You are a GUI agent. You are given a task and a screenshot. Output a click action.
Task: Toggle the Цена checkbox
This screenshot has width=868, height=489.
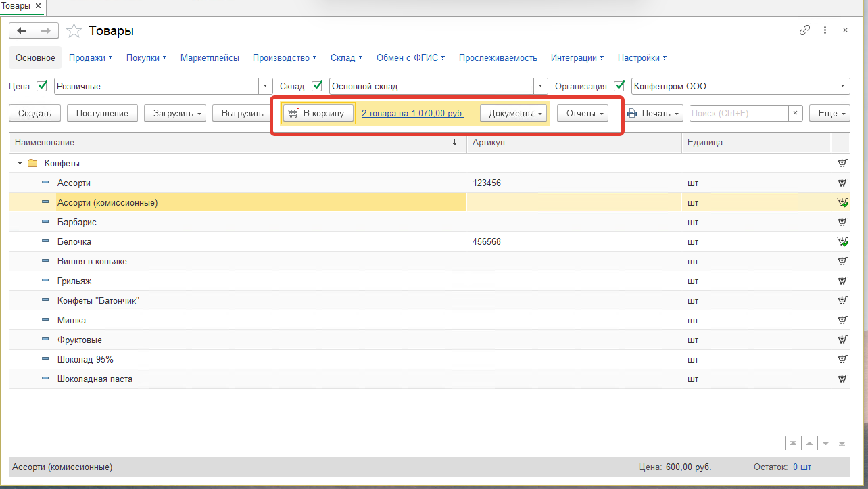(42, 86)
